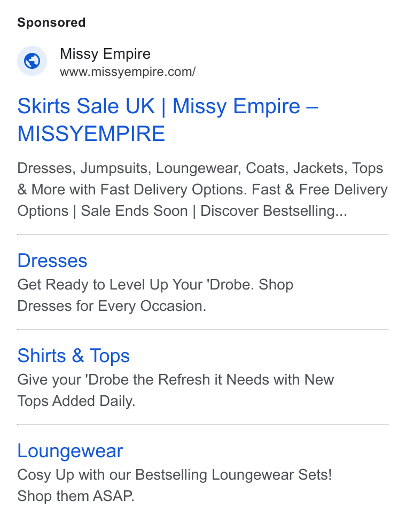Click the Sponsored label

51,22
